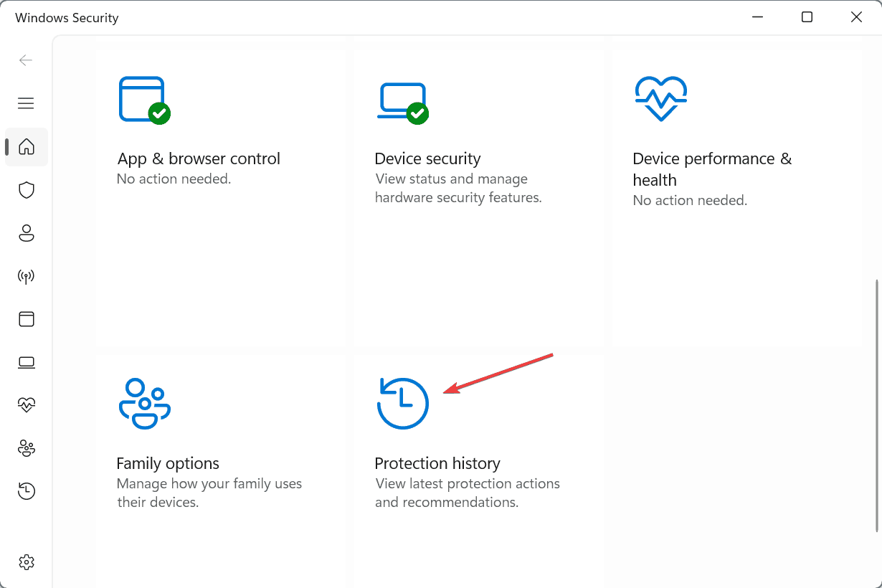Open the App & browser control heading
The image size is (882, 588).
point(199,159)
